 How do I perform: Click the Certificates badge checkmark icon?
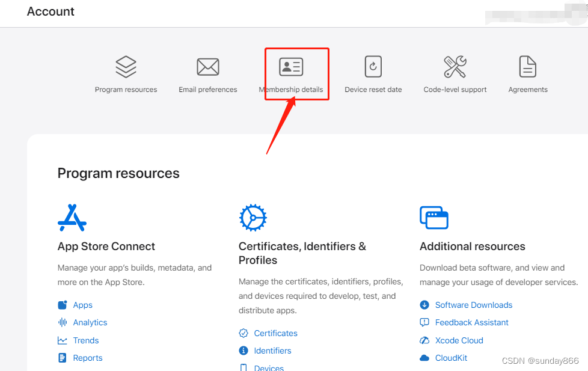(243, 333)
